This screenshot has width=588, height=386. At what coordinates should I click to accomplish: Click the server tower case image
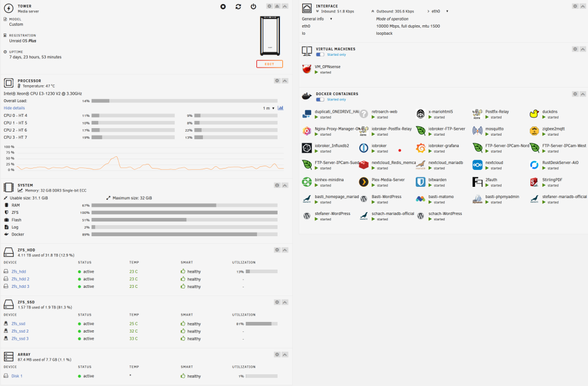270,36
